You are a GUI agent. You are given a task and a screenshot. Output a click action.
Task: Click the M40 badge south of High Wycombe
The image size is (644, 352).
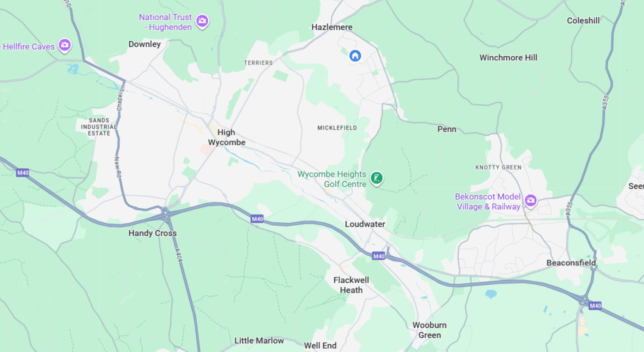257,219
